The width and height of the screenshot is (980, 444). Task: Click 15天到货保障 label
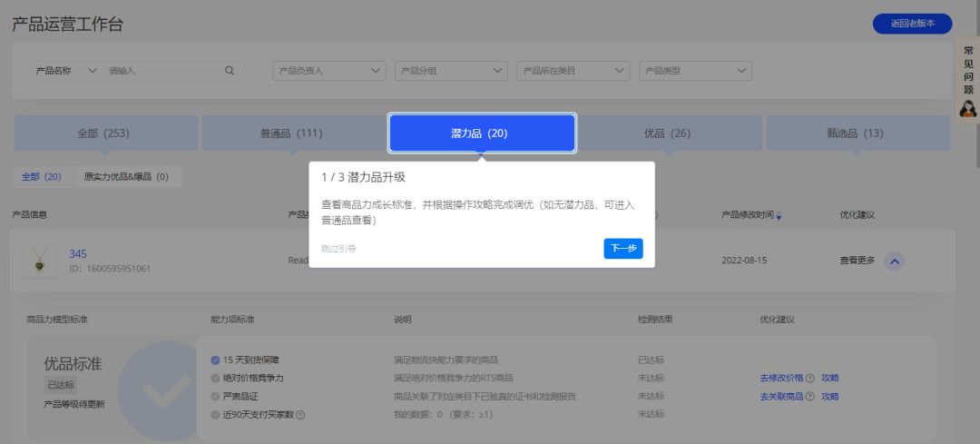pyautogui.click(x=250, y=360)
